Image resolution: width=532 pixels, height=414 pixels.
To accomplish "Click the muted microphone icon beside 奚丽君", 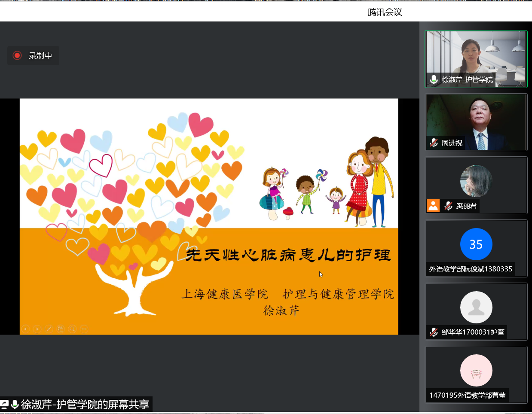I will click(x=448, y=206).
